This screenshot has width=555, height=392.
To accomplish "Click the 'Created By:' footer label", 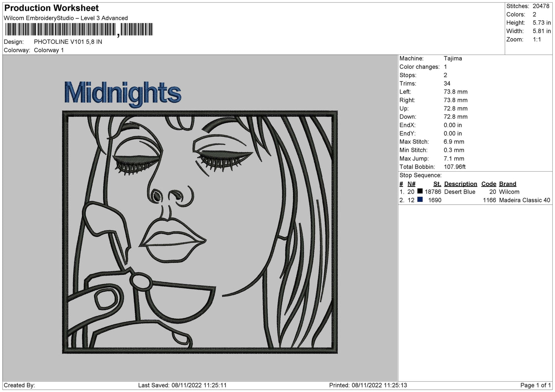I will point(19,385).
